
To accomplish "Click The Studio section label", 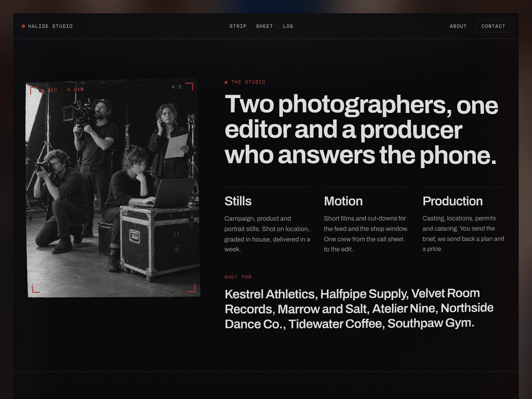I will (248, 82).
